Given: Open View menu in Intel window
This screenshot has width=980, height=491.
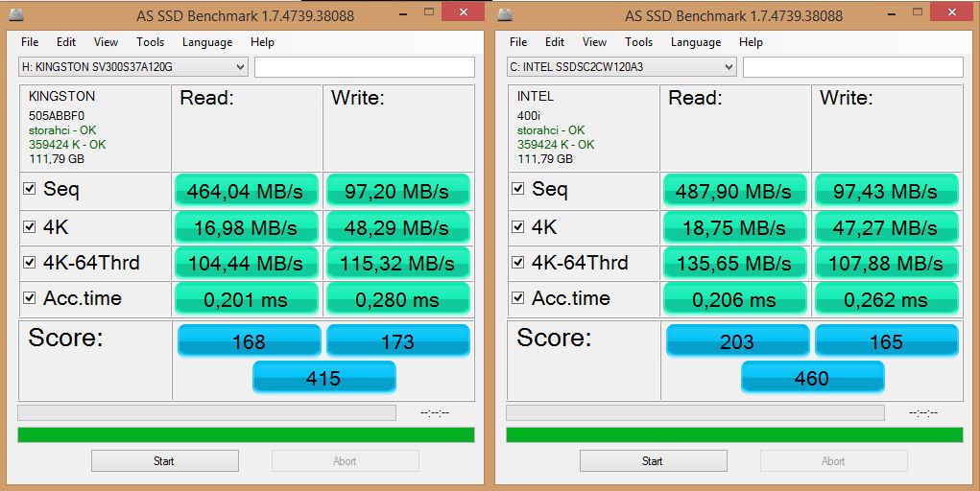Looking at the screenshot, I should point(594,42).
